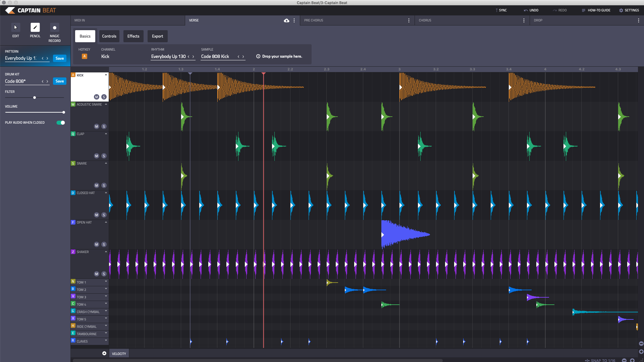Enable Play Audio When Closed toggle
Screen dimensions: 644x362
point(61,122)
